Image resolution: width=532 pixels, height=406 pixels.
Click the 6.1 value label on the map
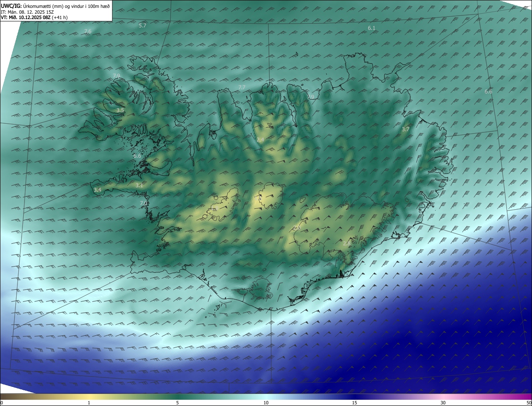click(x=372, y=28)
